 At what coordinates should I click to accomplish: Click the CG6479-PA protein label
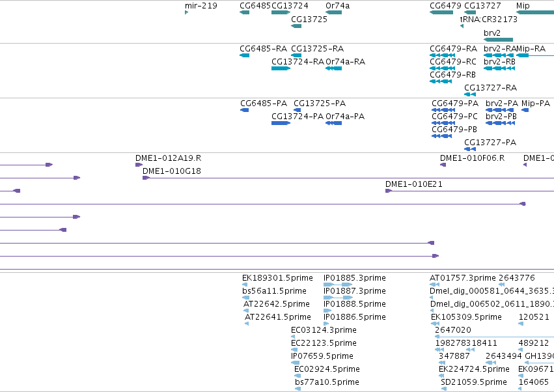(455, 104)
